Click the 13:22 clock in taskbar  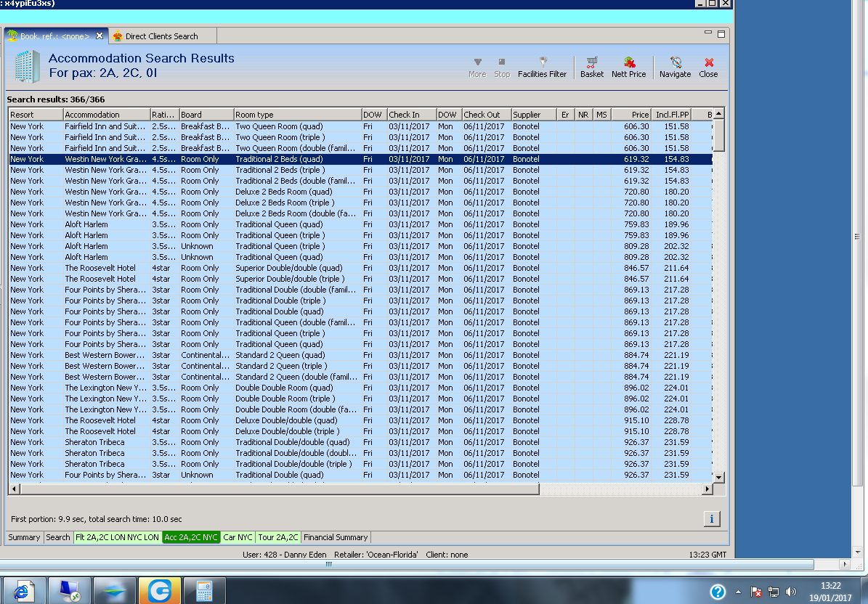(x=830, y=586)
